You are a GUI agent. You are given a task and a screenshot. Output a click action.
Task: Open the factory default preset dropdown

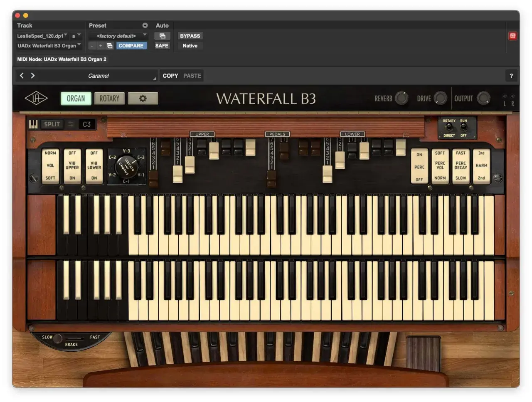[x=118, y=36]
